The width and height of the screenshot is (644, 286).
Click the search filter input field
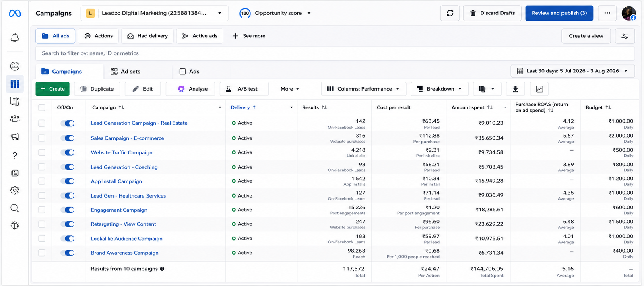coord(335,53)
